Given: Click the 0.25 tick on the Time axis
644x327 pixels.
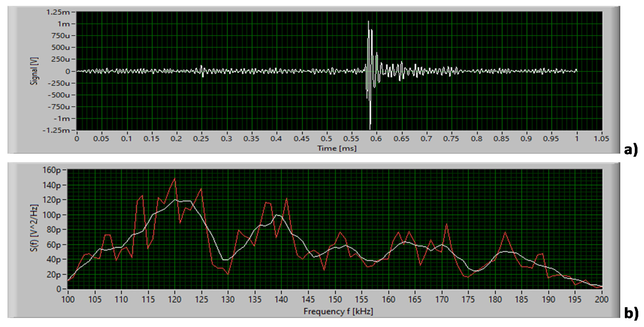Looking at the screenshot, I should pos(201,139).
